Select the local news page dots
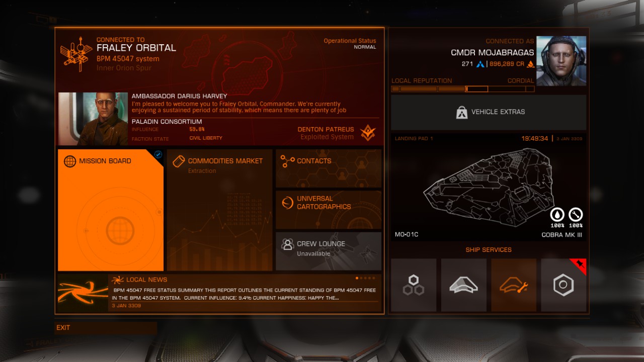Image resolution: width=644 pixels, height=362 pixels. (x=365, y=278)
